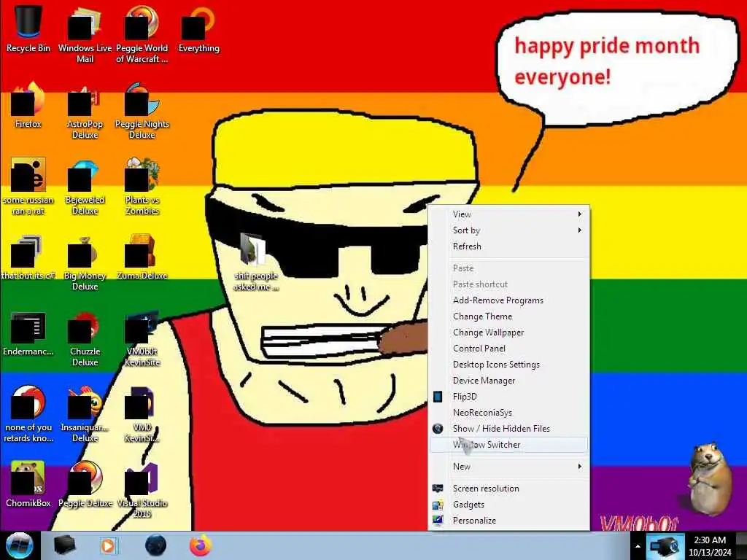Open Firefox from the taskbar
The height and width of the screenshot is (560, 747).
point(201,545)
